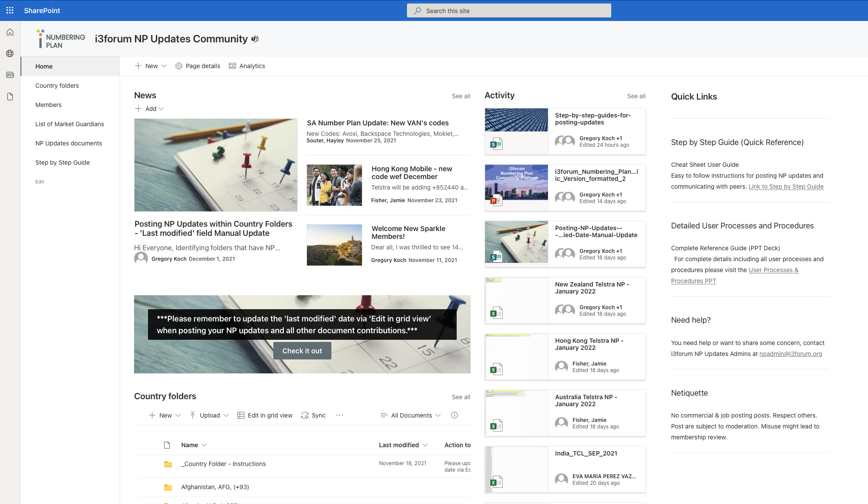Click PowerPoint icon on i3forum_Numbering_Plan card
The width and height of the screenshot is (868, 504).
(x=496, y=200)
